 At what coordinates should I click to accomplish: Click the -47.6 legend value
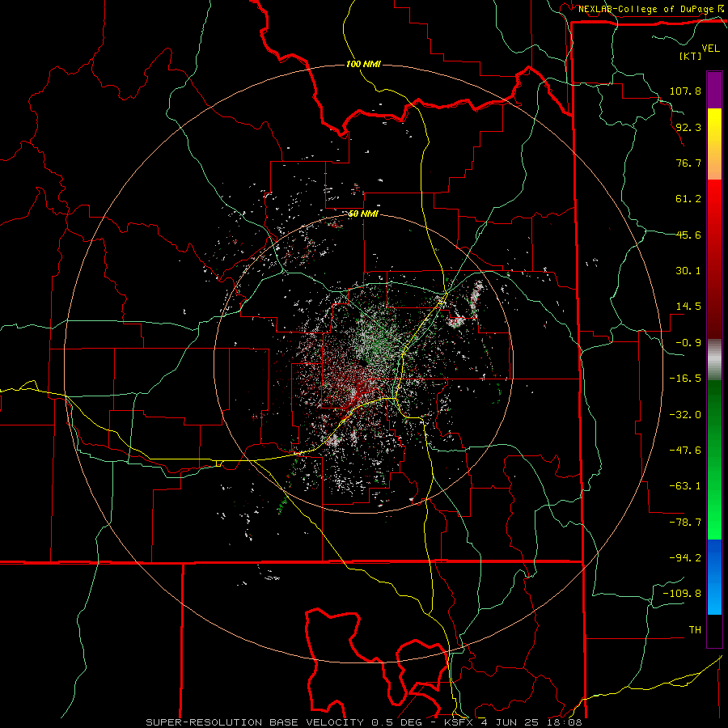pyautogui.click(x=685, y=451)
